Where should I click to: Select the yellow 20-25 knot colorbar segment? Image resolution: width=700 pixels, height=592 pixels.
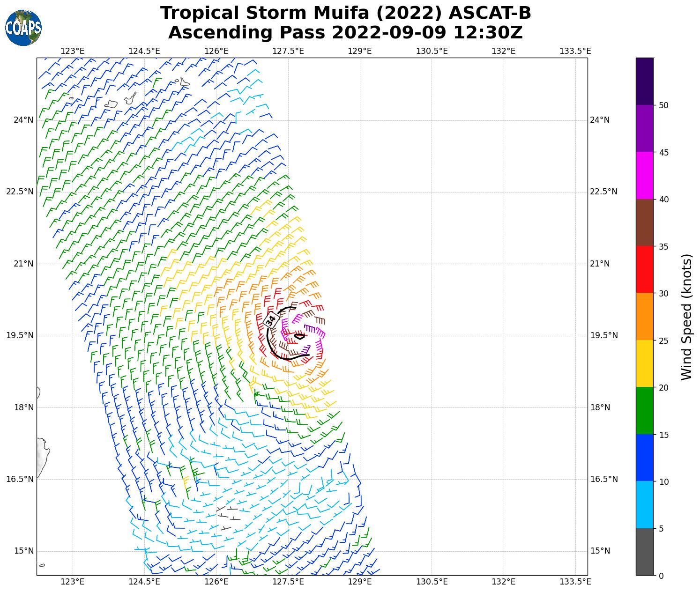point(644,364)
